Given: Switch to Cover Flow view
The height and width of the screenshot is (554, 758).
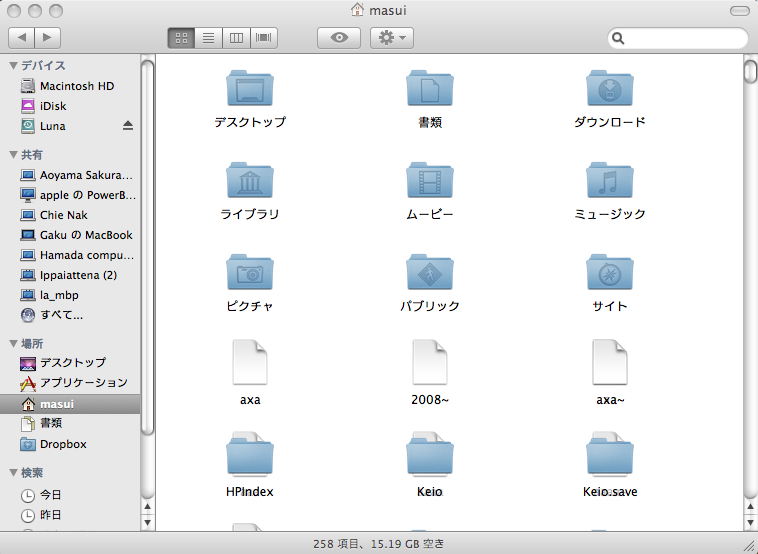Looking at the screenshot, I should click(263, 38).
